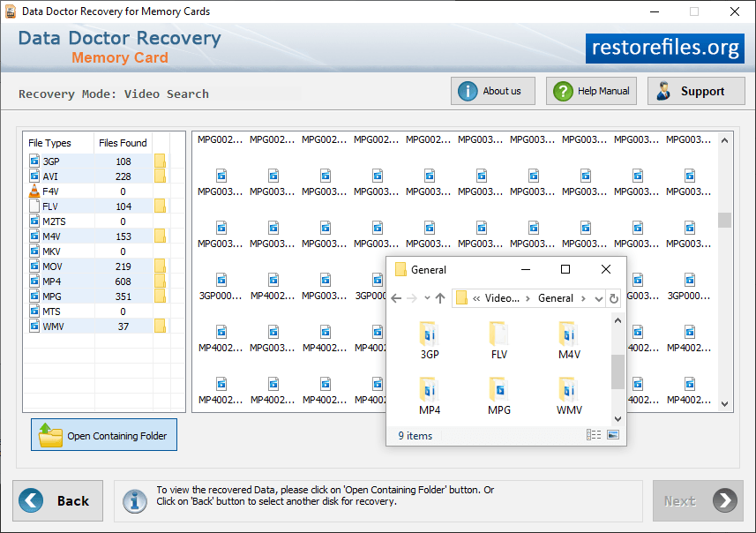Click the About us button
The height and width of the screenshot is (533, 756).
[x=493, y=91]
